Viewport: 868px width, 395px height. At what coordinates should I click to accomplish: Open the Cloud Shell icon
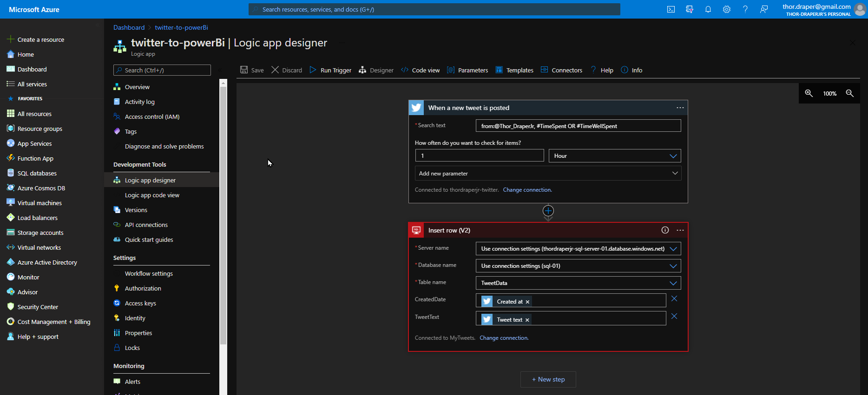click(x=671, y=9)
